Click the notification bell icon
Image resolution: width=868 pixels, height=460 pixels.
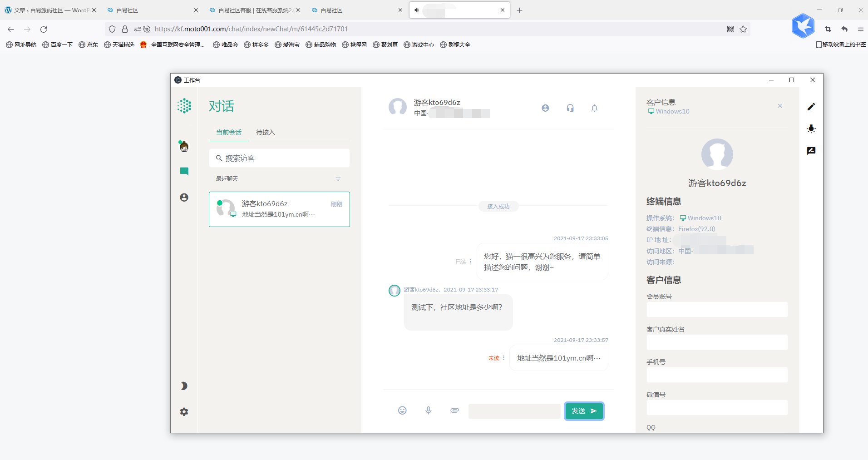(x=594, y=108)
